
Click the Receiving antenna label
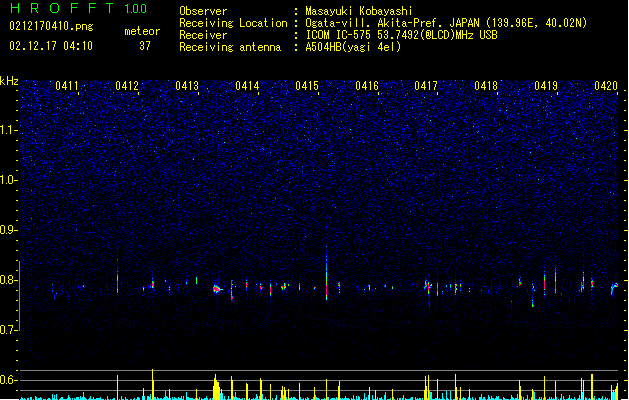(x=230, y=47)
